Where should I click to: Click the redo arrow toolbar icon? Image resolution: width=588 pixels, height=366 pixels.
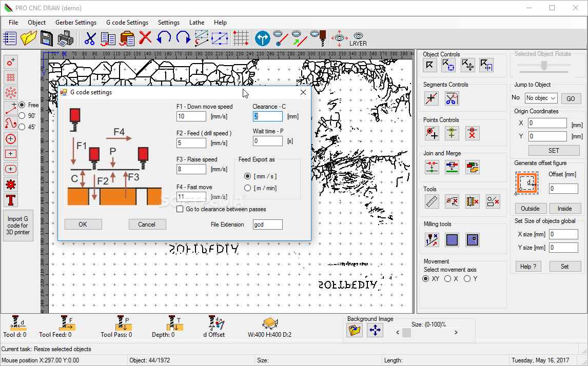coord(183,38)
